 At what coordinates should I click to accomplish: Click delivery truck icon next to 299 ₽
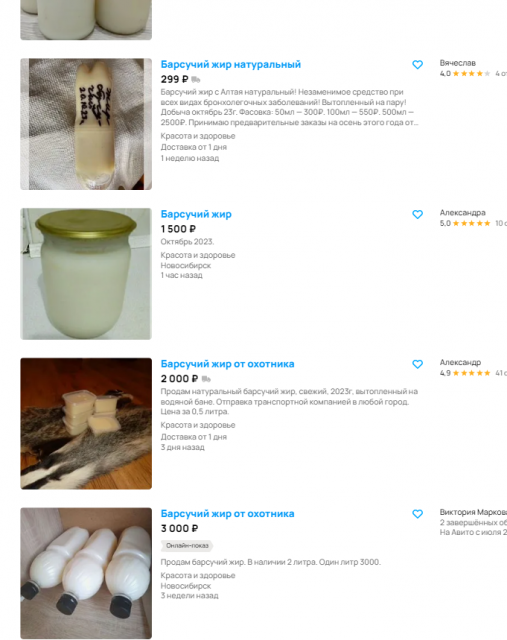coord(196,80)
